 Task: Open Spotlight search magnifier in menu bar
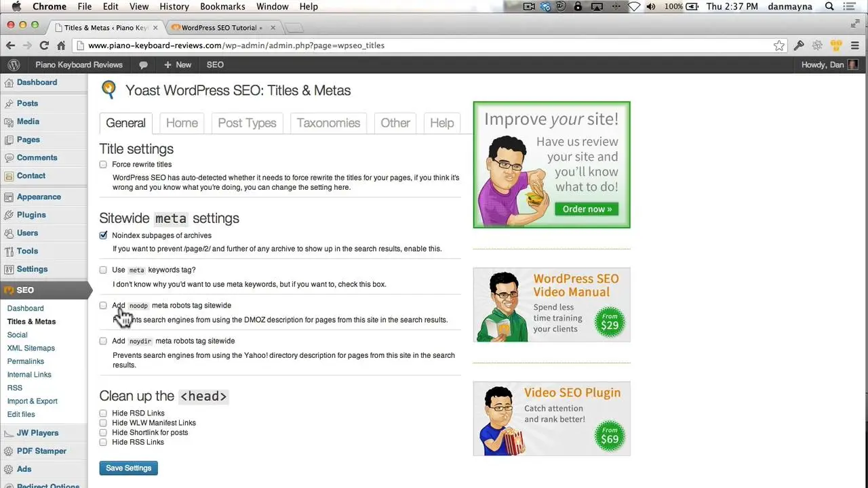click(x=829, y=6)
